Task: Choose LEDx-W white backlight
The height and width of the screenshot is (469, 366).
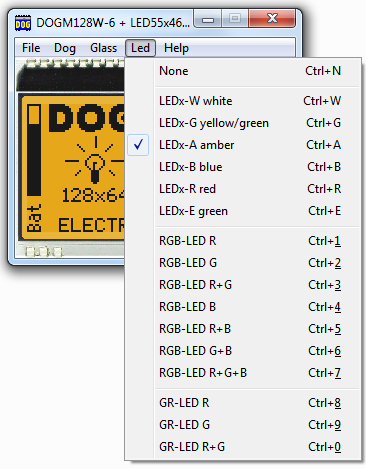Action: pos(243,101)
